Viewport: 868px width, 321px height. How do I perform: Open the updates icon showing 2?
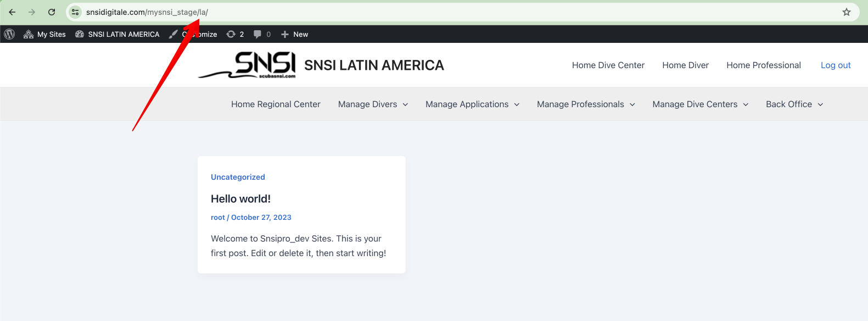tap(235, 34)
